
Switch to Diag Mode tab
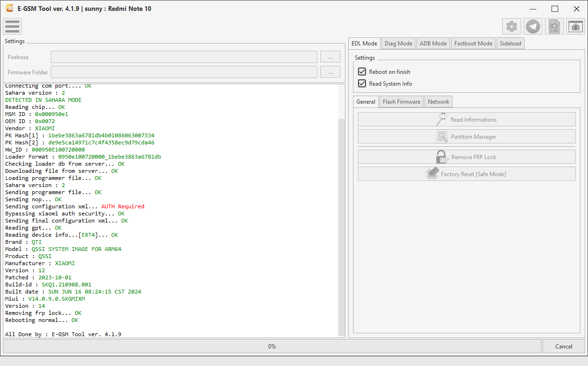click(398, 43)
